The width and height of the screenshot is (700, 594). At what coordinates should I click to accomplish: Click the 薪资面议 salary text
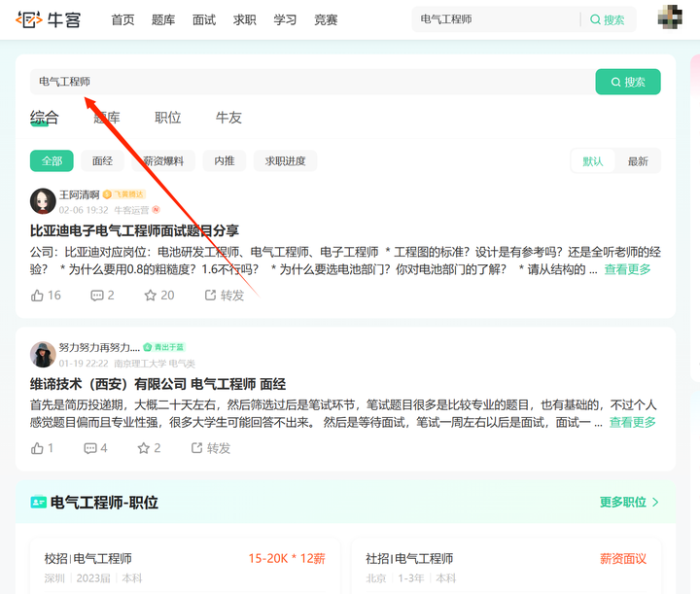[x=623, y=559]
